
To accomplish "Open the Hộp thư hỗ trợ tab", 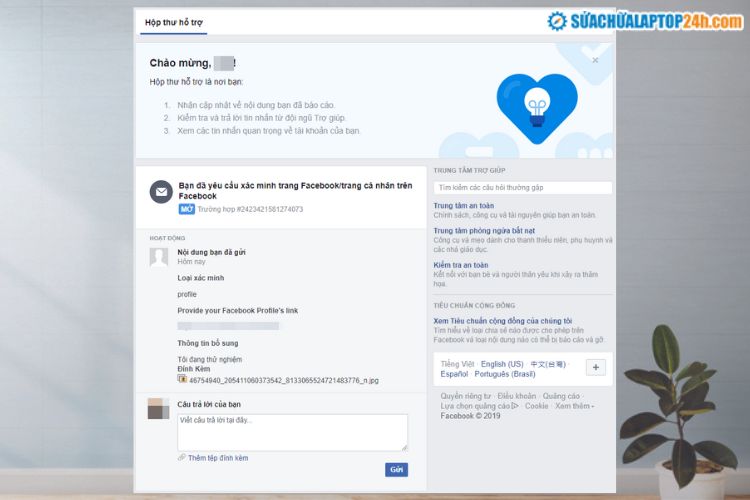I will 174,22.
